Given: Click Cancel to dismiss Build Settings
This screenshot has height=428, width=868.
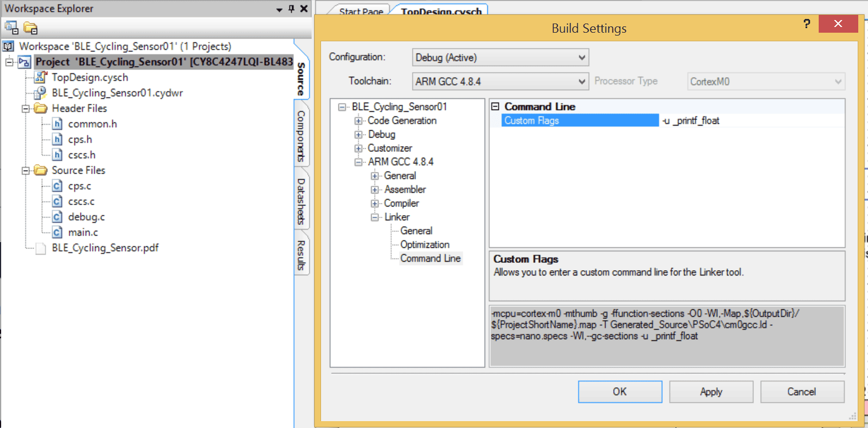Looking at the screenshot, I should [x=801, y=391].
